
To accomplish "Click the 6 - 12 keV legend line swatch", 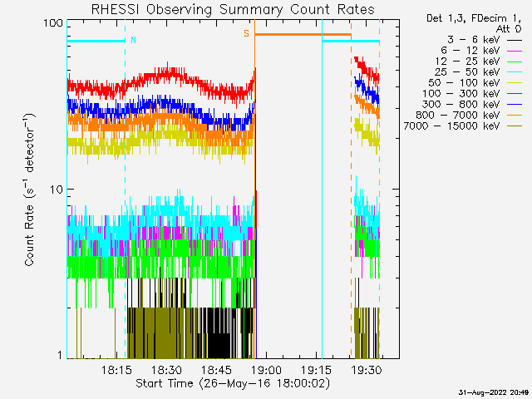I will point(514,51).
